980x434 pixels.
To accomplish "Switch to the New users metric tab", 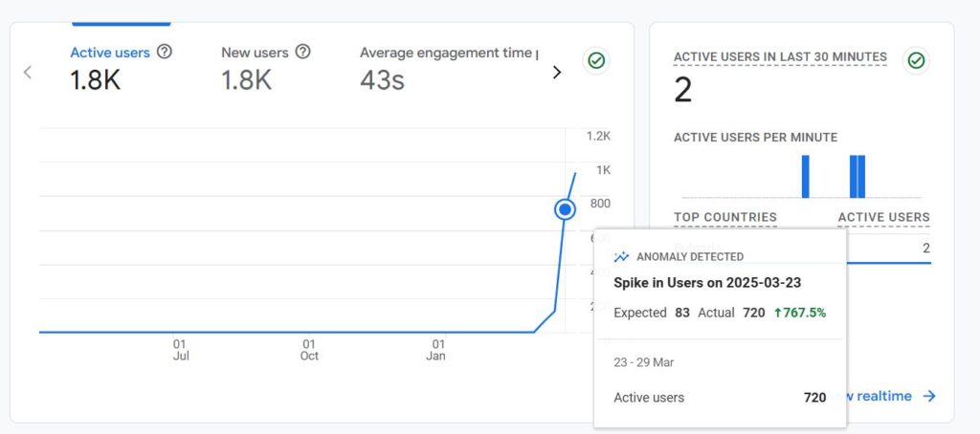I will (255, 53).
